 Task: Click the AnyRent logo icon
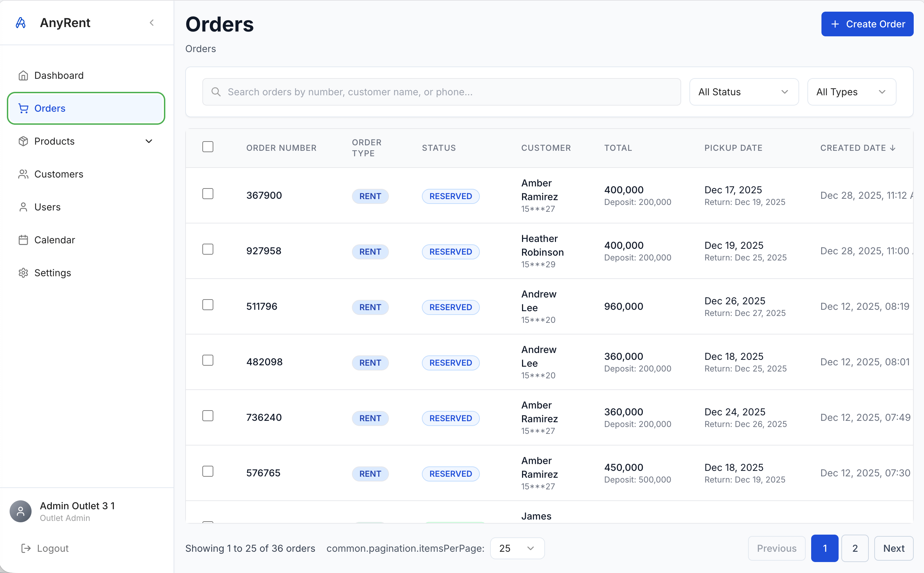21,23
